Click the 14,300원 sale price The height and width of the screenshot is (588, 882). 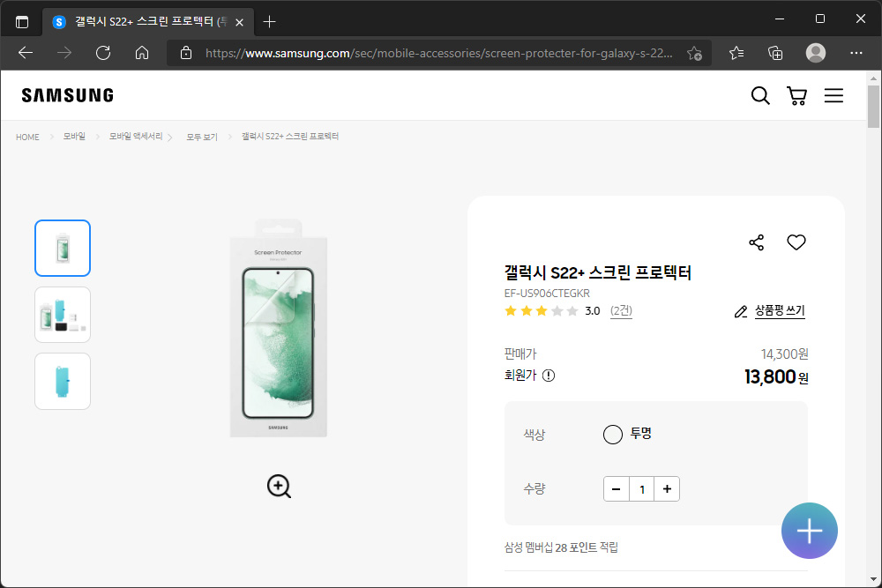[x=785, y=354]
